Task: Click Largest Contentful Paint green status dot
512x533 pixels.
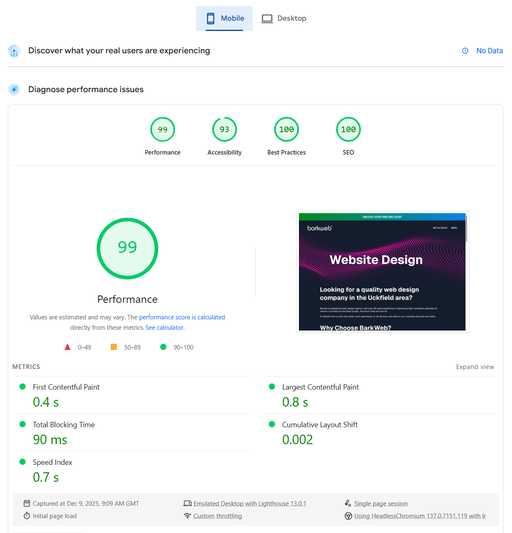Action: (272, 386)
